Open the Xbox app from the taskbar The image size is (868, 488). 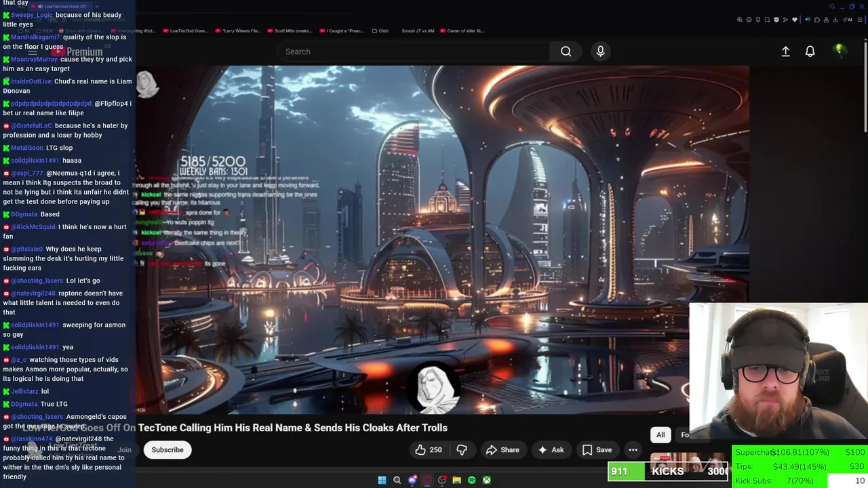coord(487,480)
